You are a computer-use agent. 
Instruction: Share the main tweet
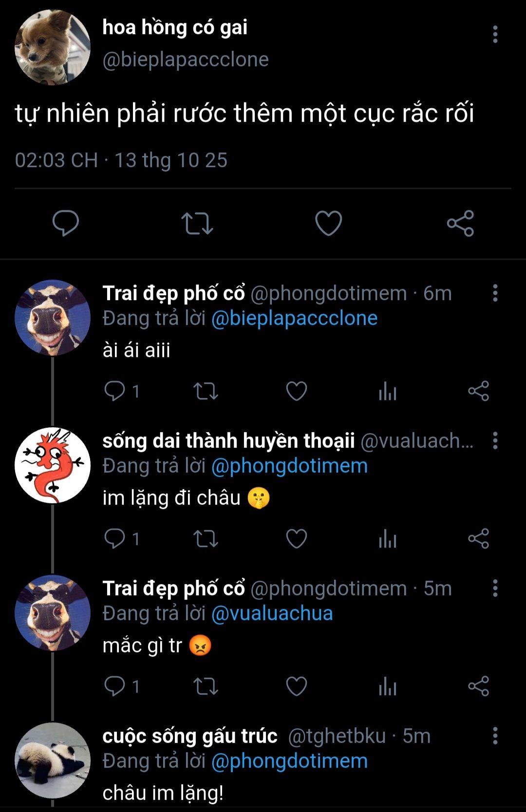[x=460, y=224]
